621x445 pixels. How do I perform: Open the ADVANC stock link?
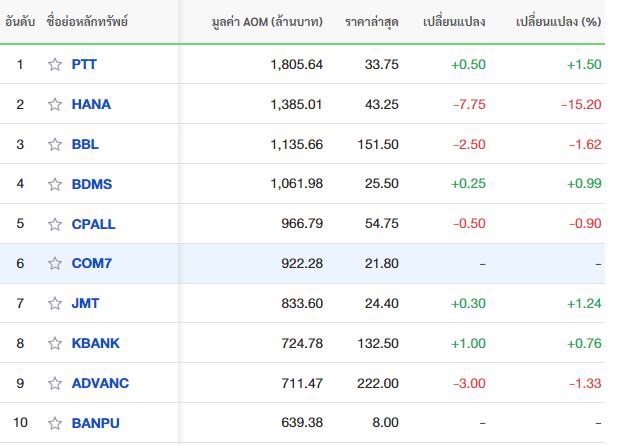click(100, 383)
